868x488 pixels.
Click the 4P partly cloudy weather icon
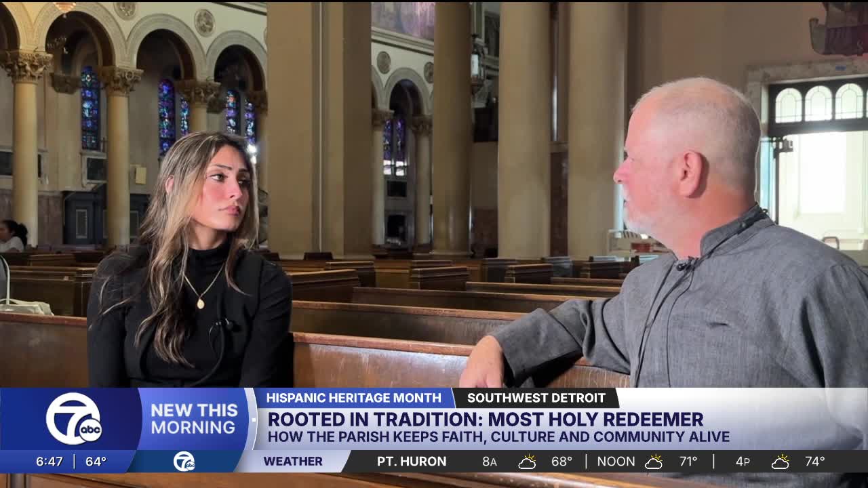(781, 462)
